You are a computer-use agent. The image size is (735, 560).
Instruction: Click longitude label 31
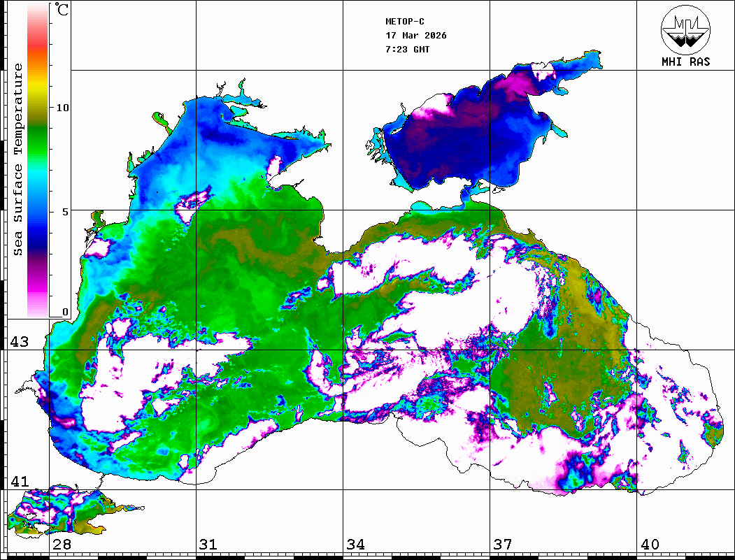click(208, 545)
